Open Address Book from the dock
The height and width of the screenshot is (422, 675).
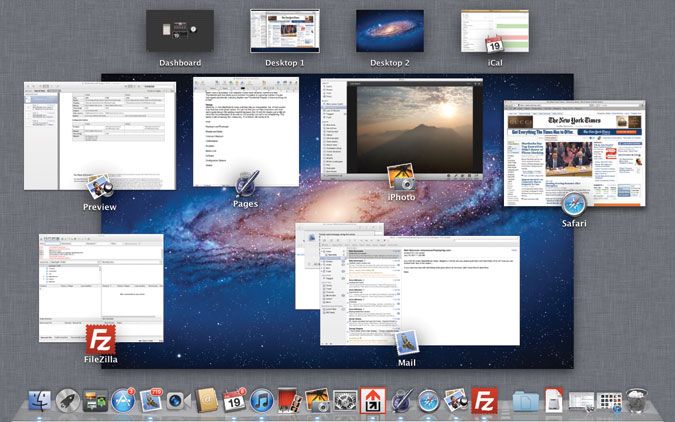click(x=208, y=402)
